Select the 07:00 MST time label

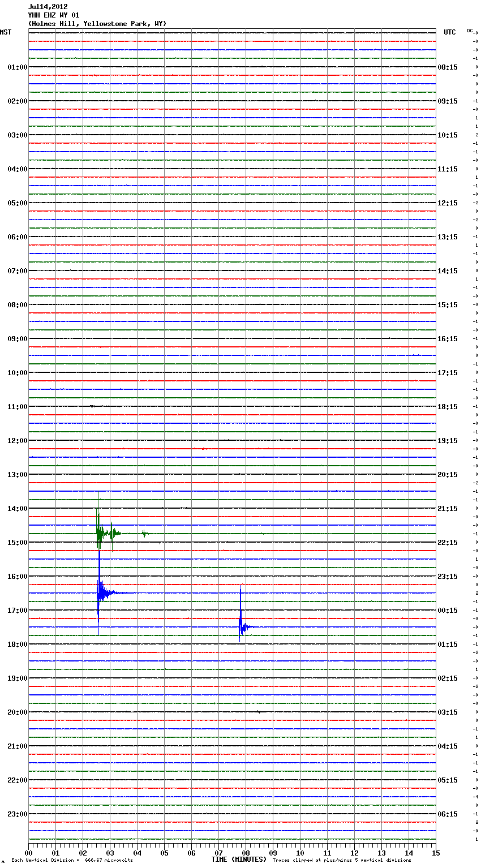[18, 271]
